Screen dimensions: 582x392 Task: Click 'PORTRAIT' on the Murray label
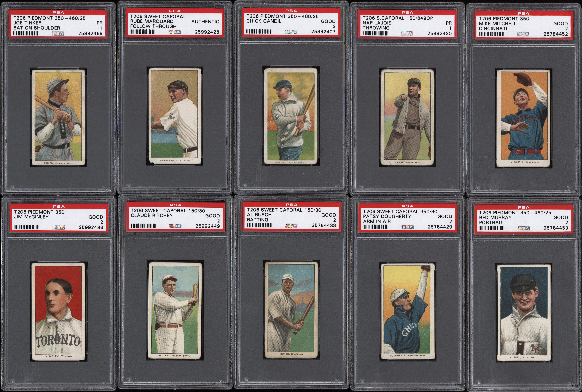[491, 222]
